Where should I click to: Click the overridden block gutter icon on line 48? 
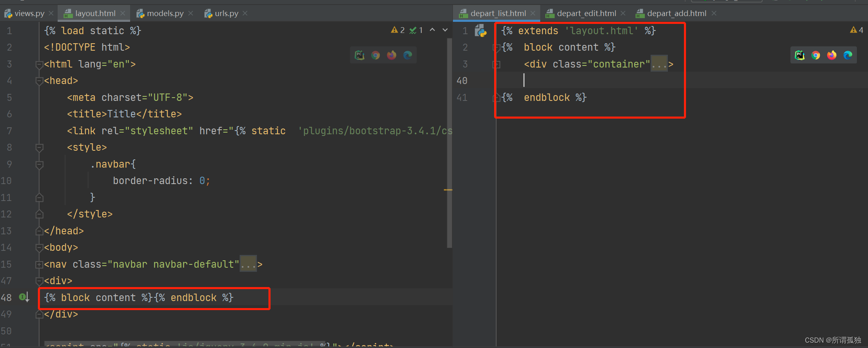[x=24, y=297]
